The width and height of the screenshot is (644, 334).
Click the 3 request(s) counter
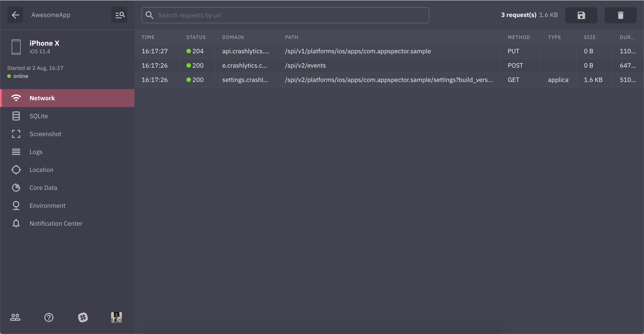519,15
